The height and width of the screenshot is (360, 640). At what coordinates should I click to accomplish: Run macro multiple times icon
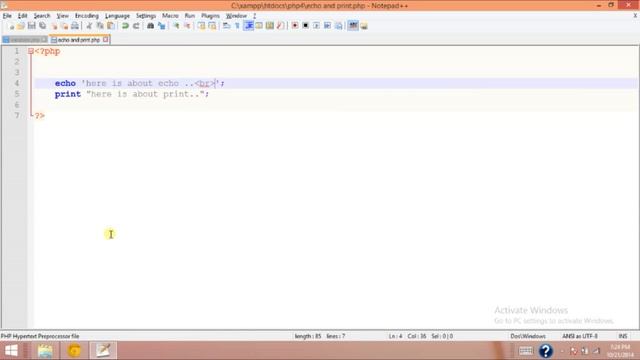[327, 26]
